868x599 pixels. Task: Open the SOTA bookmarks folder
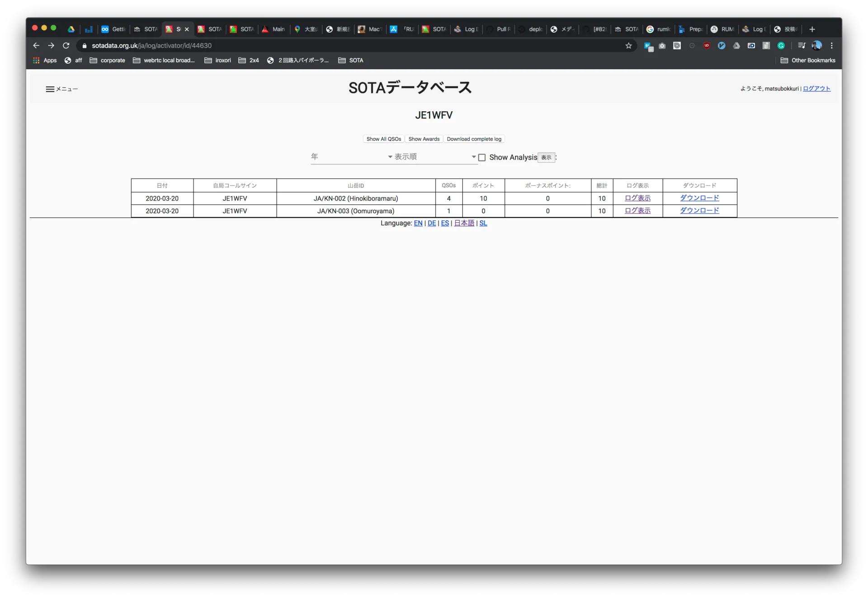pyautogui.click(x=351, y=60)
